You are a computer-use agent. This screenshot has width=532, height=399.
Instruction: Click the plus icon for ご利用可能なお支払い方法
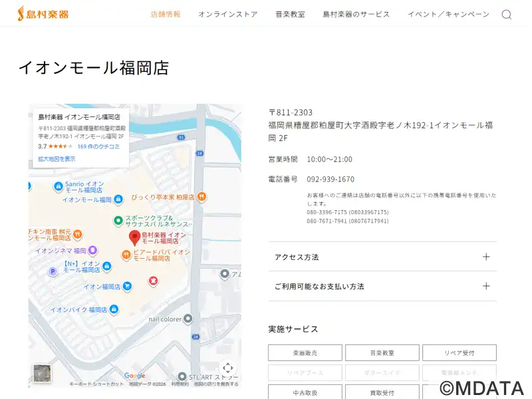tap(486, 286)
